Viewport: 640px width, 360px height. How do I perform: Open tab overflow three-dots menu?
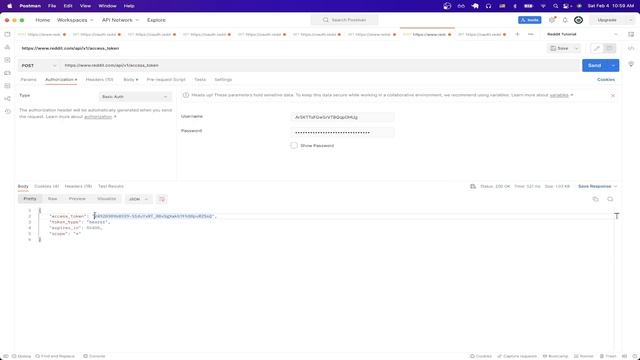click(x=531, y=34)
